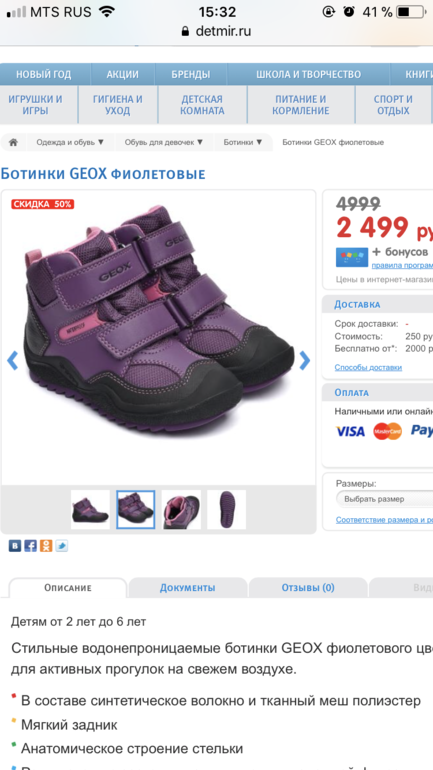The width and height of the screenshot is (433, 770).
Task: Open ИГРУШКИ И ИГРЫ category menu
Action: point(35,105)
